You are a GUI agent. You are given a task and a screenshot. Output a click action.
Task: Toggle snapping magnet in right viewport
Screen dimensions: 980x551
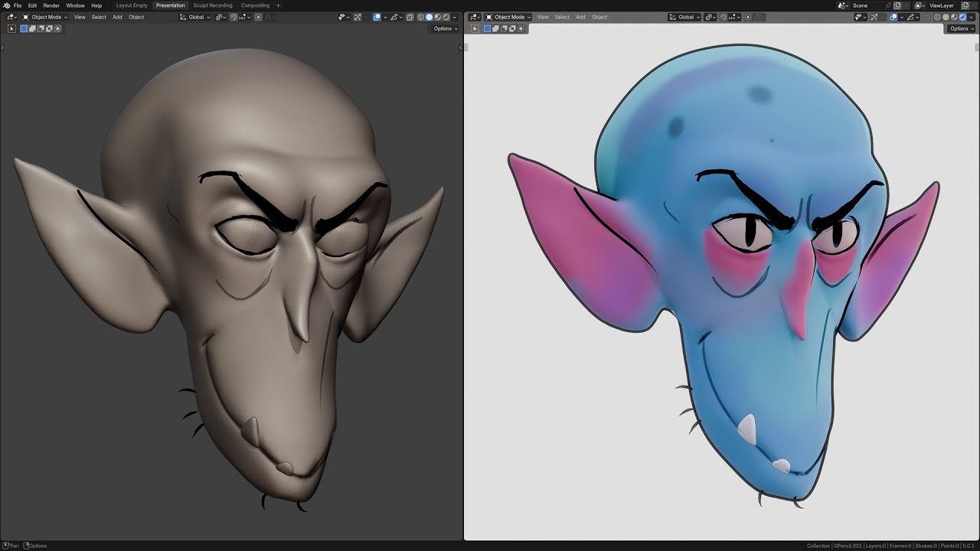(724, 17)
